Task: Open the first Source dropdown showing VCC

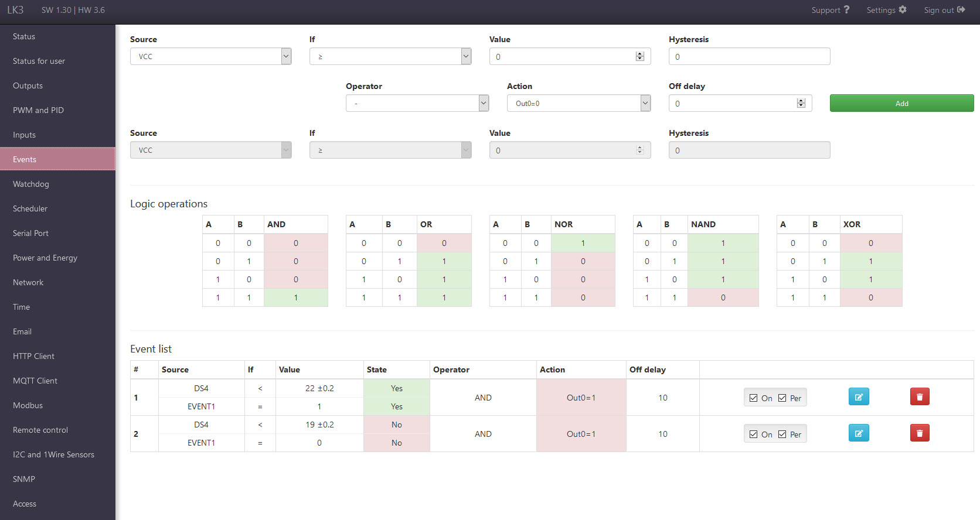Action: [210, 57]
